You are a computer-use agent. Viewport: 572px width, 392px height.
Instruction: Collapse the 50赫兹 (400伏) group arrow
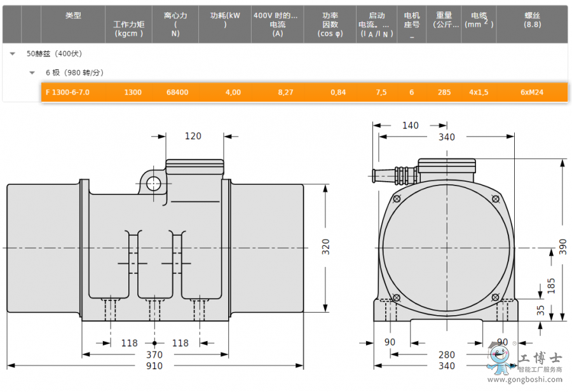click(x=13, y=54)
